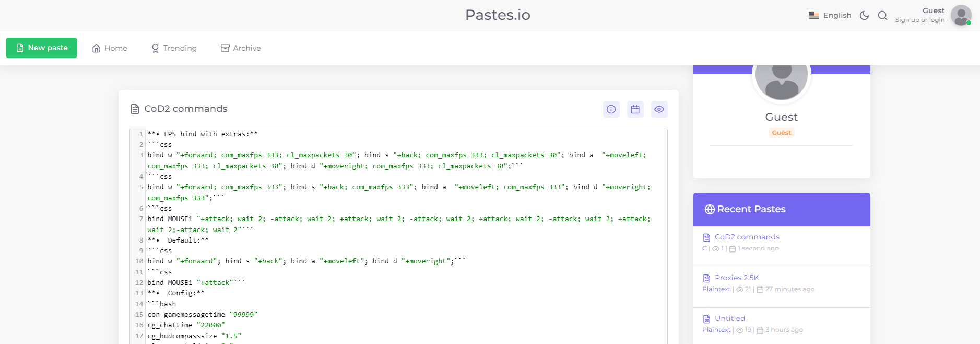Click the Pastes.io site title
The width and height of the screenshot is (980, 344).
click(498, 15)
